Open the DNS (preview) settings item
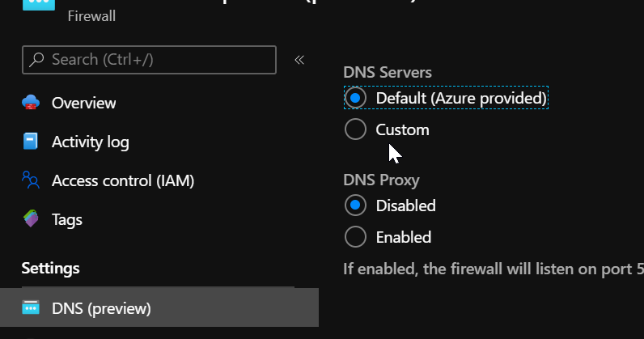This screenshot has width=644, height=339. [101, 308]
